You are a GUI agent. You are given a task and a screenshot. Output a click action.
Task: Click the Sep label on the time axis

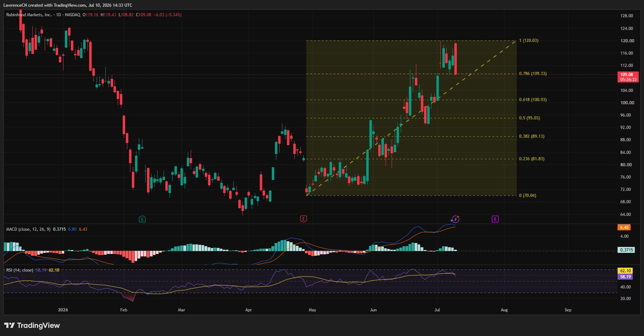coord(568,310)
